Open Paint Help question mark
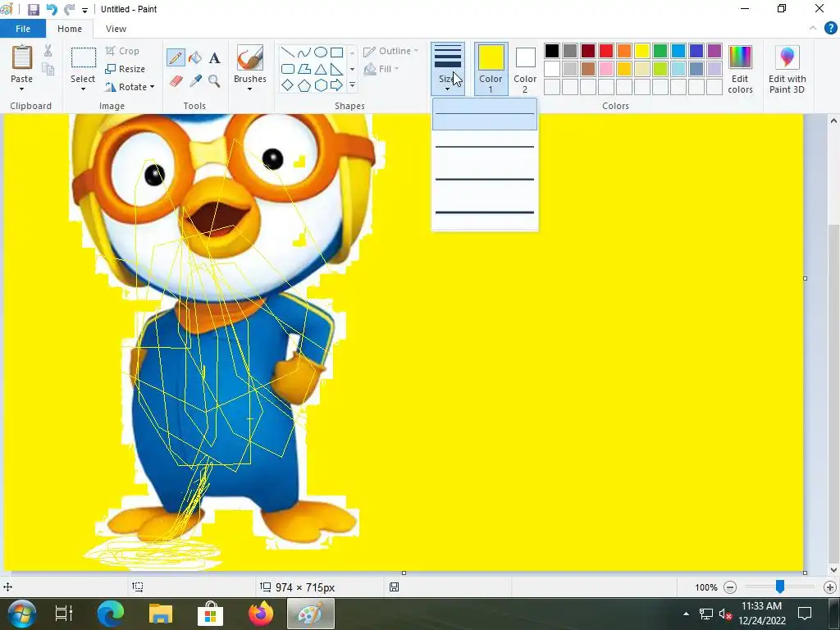840x630 pixels. point(830,29)
